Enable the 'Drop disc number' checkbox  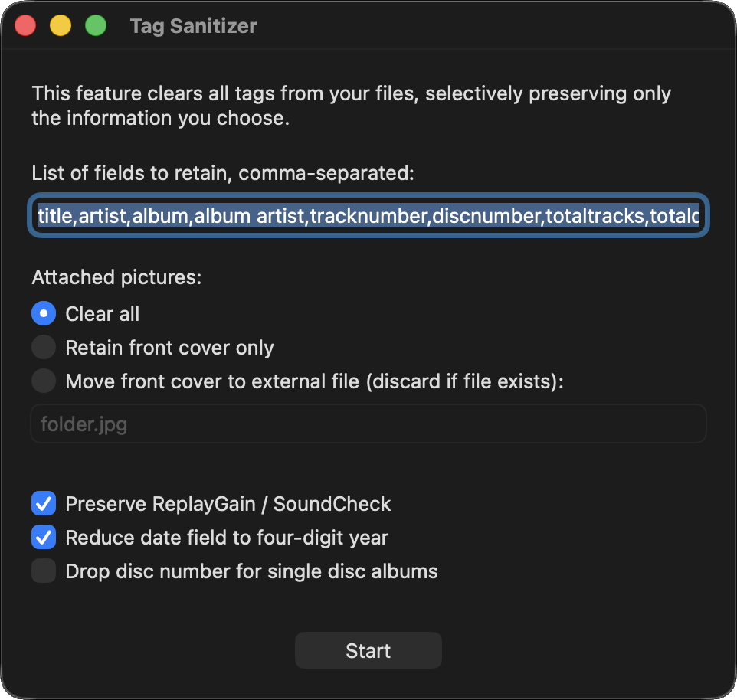[x=44, y=571]
